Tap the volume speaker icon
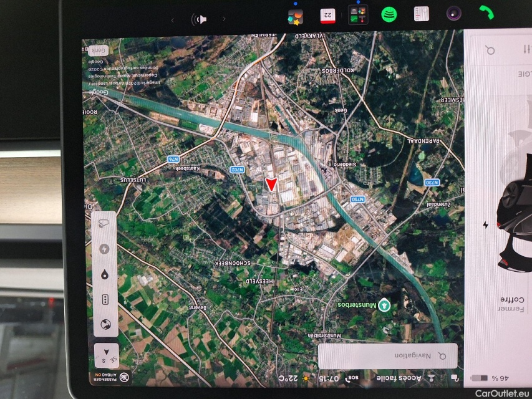 pyautogui.click(x=199, y=19)
